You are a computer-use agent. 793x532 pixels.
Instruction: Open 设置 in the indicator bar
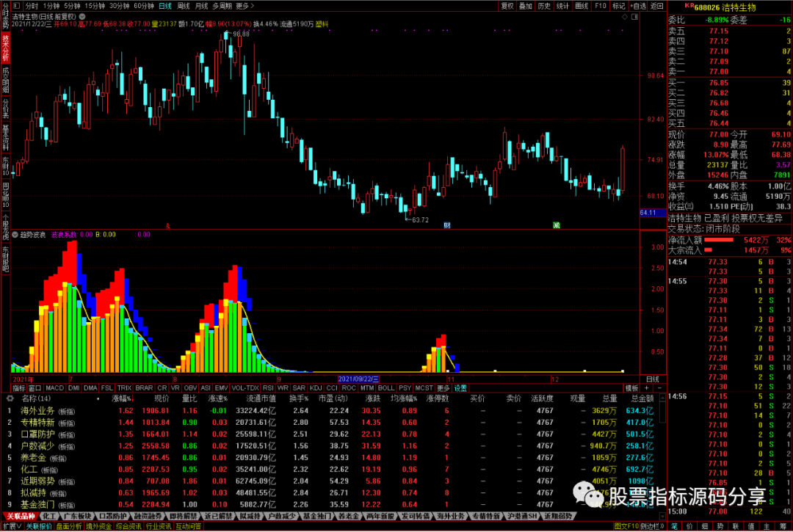pyautogui.click(x=460, y=388)
